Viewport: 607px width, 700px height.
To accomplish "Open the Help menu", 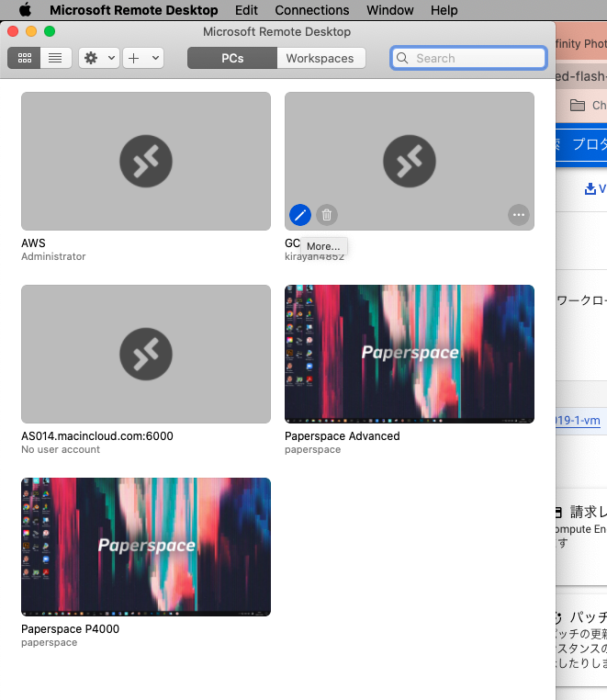I will pos(444,10).
